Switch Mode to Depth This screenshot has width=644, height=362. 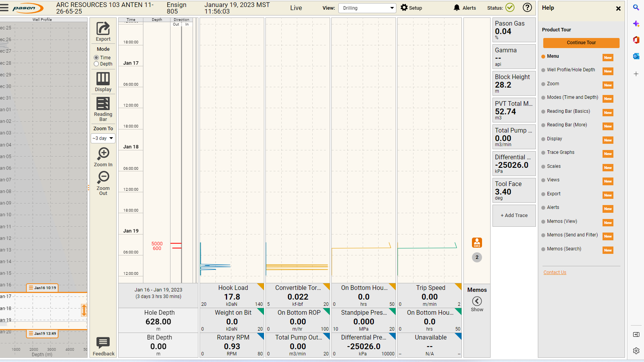(x=96, y=64)
